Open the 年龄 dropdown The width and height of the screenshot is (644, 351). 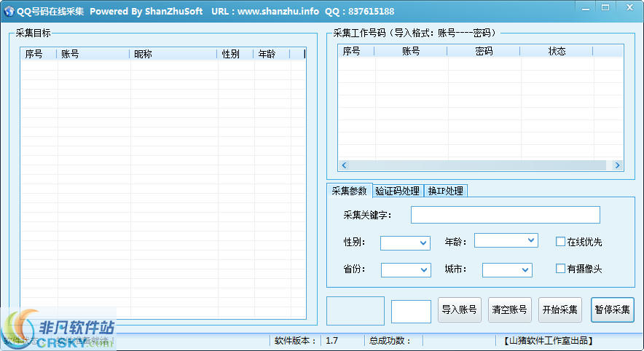coord(506,240)
